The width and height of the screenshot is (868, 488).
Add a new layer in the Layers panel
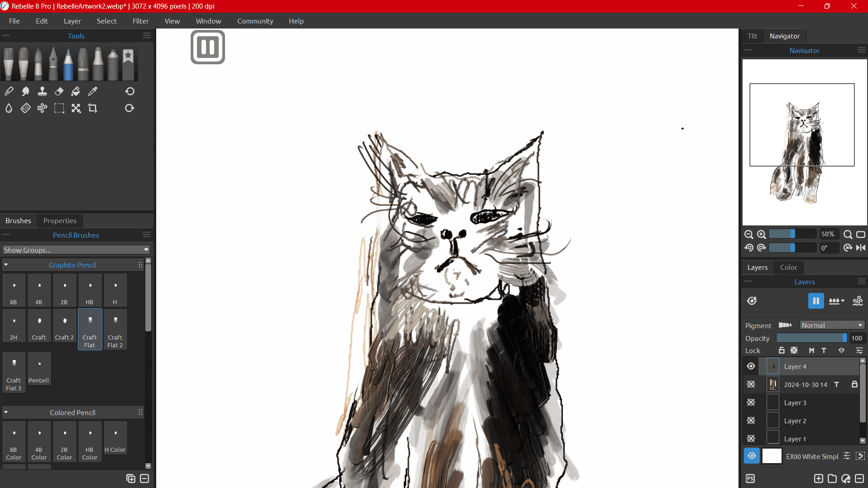[819, 478]
